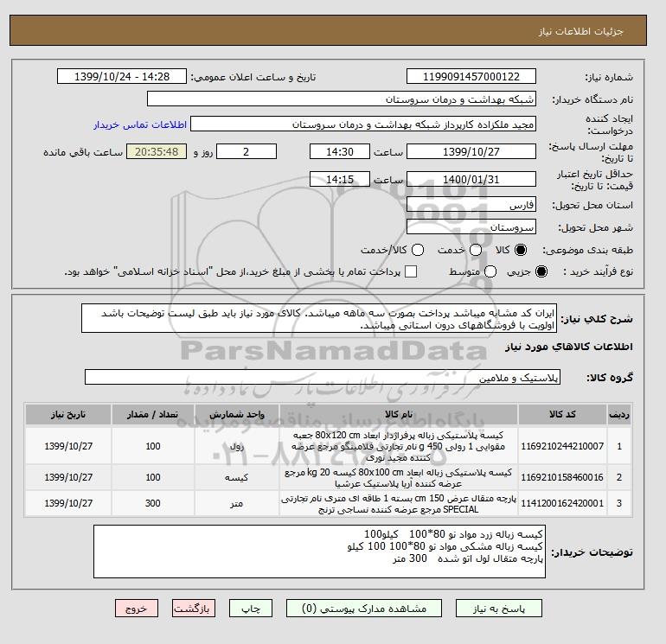Click item code 1169210244210007

tap(562, 446)
